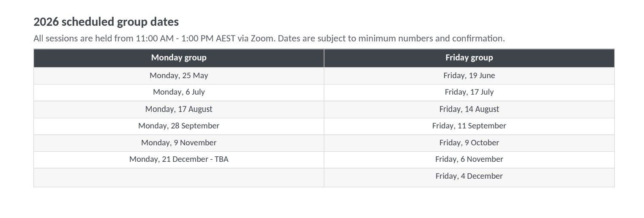The height and width of the screenshot is (218, 644).
Task: Choose the Monday, 9 November date
Action: click(179, 143)
